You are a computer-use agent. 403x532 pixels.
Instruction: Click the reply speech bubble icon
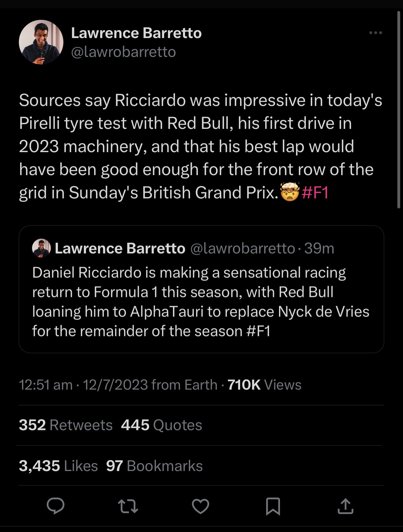[x=56, y=506]
